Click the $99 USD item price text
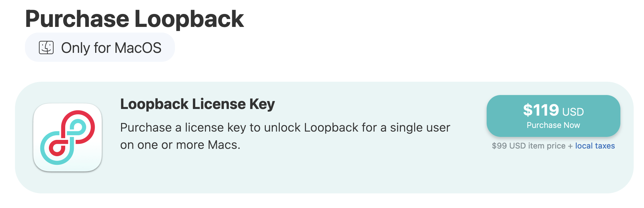The height and width of the screenshot is (208, 644). (528, 146)
